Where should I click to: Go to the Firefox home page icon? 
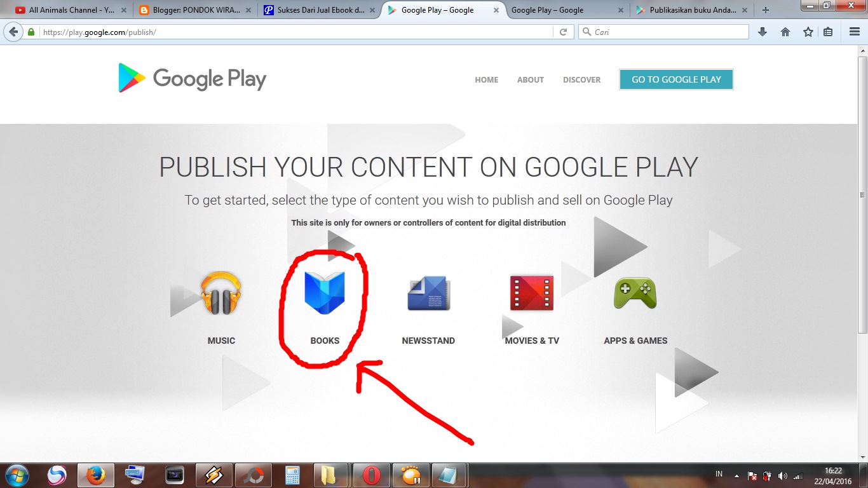point(785,32)
